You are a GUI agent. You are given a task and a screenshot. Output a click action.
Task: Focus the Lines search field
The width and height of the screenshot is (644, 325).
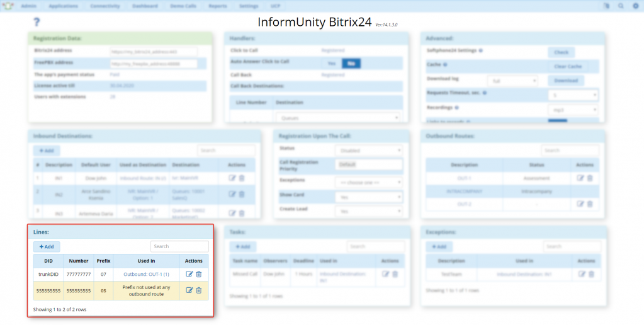[x=179, y=246]
